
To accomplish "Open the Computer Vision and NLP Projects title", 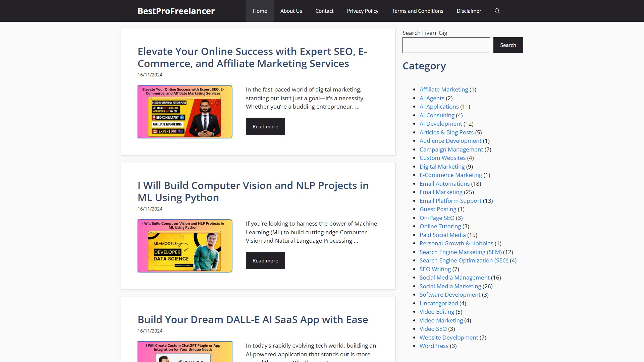I will [x=253, y=191].
